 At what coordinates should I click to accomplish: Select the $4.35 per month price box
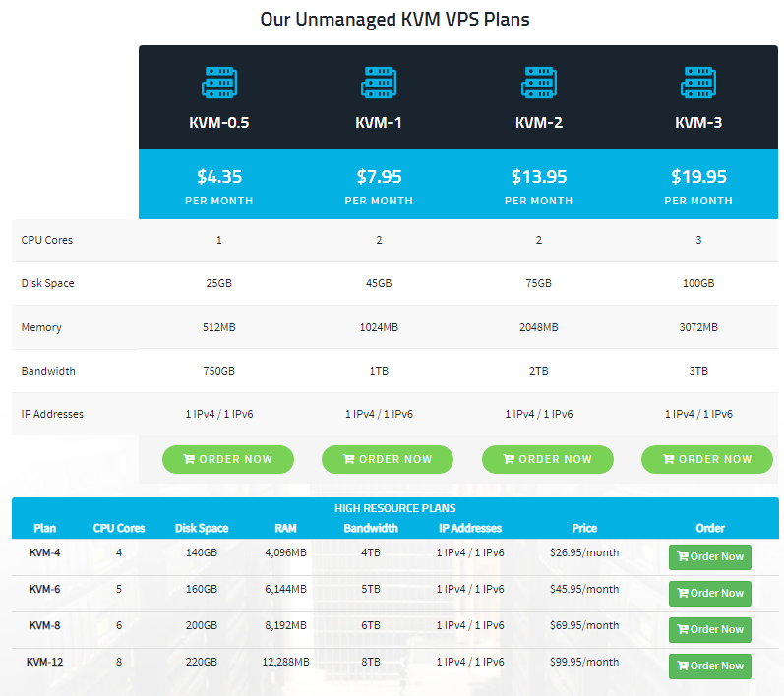click(x=218, y=185)
